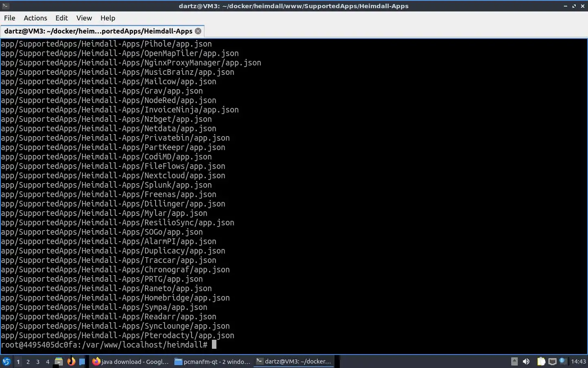
Task: Click the Raneto/app.json line
Action: click(x=106, y=288)
